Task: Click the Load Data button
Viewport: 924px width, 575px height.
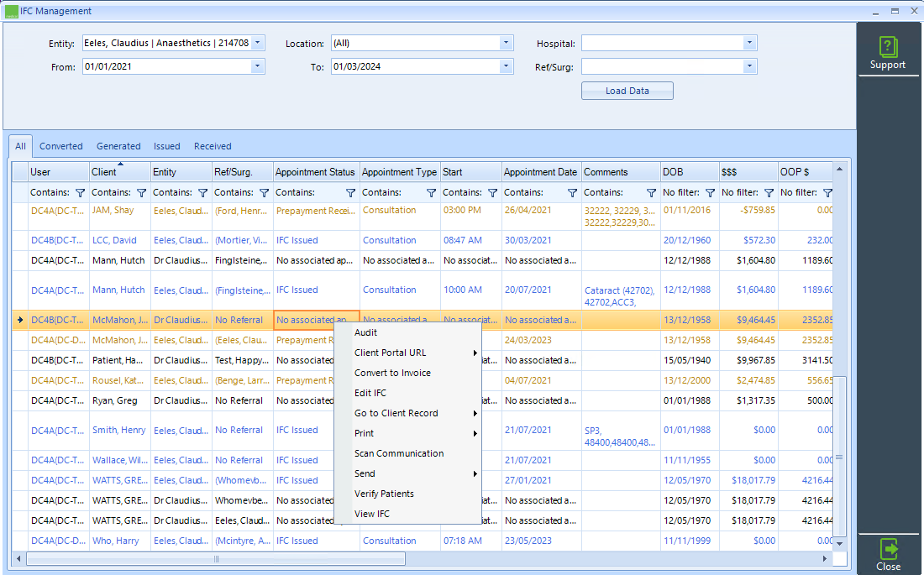Action: click(x=627, y=91)
